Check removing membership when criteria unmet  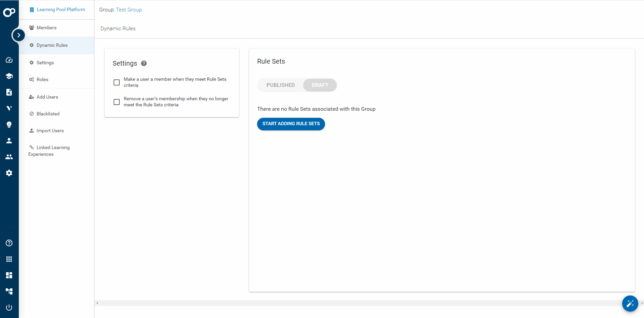point(117,102)
